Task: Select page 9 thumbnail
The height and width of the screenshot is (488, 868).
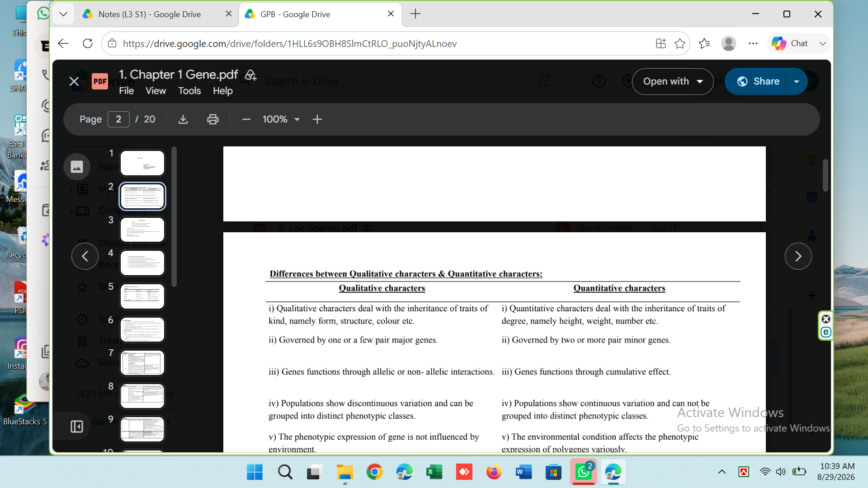Action: point(142,429)
